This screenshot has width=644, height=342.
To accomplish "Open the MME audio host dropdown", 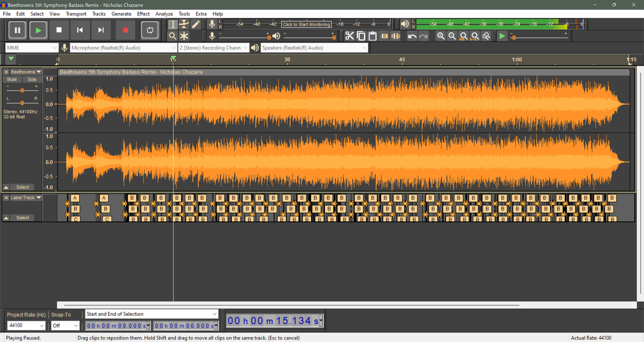I will (x=32, y=48).
